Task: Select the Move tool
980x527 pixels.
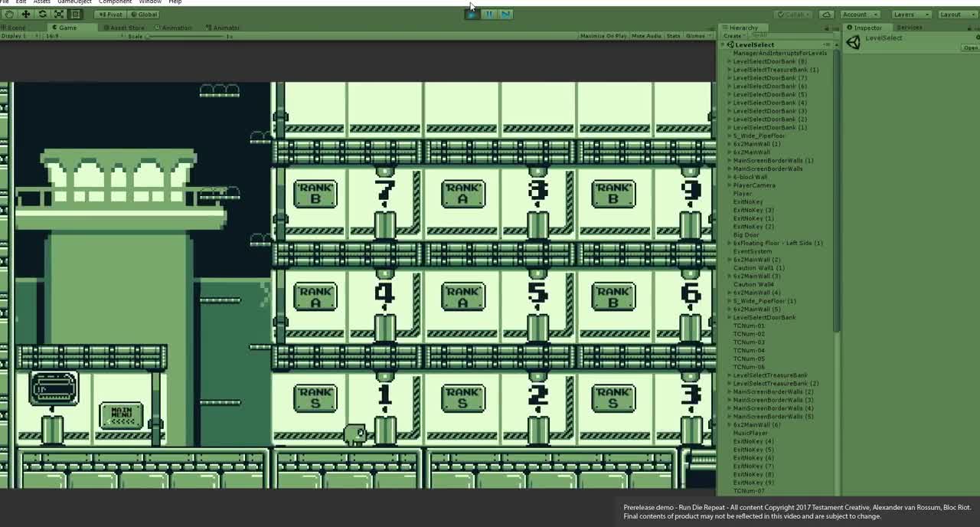Action: [25, 15]
